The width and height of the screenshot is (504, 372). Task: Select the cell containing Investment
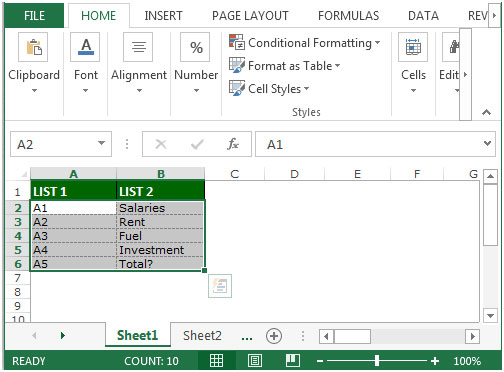(160, 250)
